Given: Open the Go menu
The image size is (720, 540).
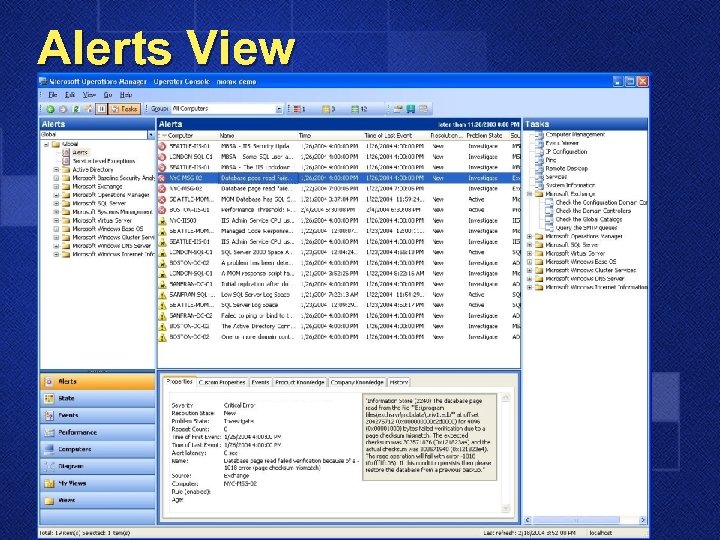Looking at the screenshot, I should (x=108, y=95).
